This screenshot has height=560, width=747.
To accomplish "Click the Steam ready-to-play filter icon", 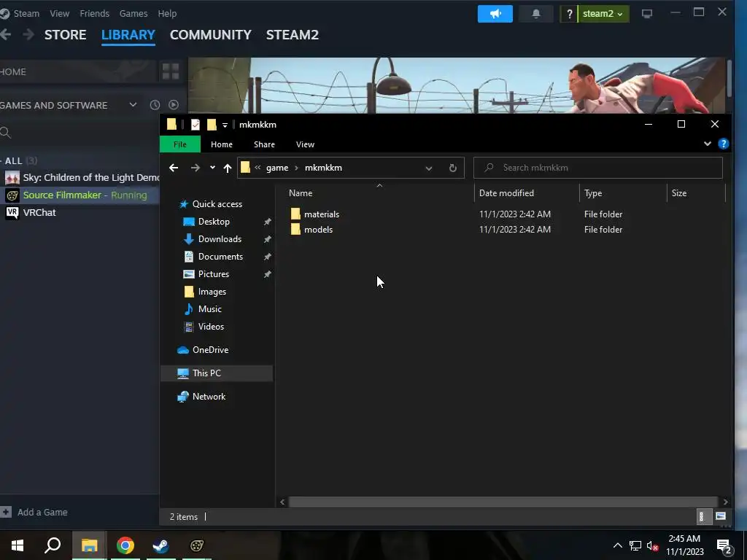I will click(174, 105).
